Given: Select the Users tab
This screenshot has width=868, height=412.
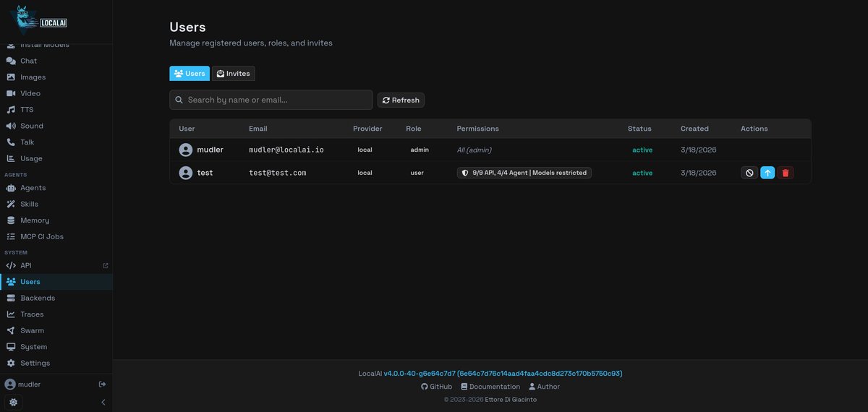Looking at the screenshot, I should pos(190,74).
